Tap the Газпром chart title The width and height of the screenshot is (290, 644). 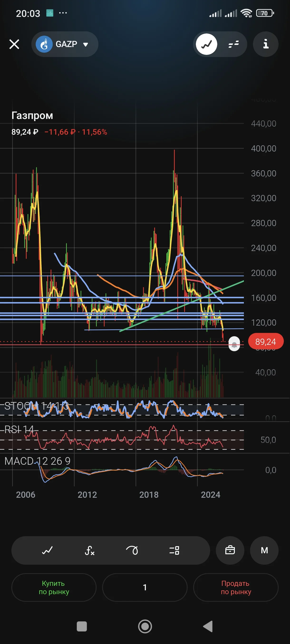tap(32, 115)
